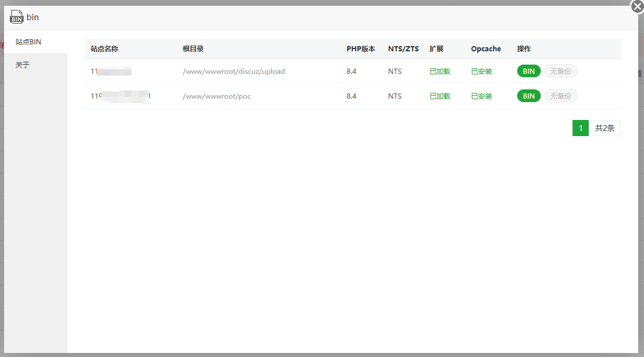The height and width of the screenshot is (357, 644).
Task: Click the 共2条 total count label
Action: point(605,128)
